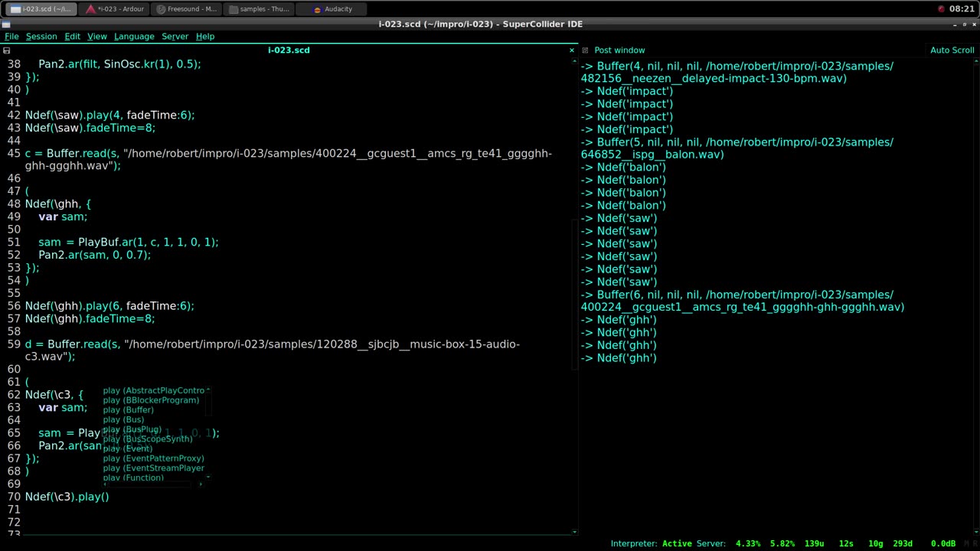Screen dimensions: 980x551
Task: Choose play (BBlockerProgram) autocomplete entry
Action: [x=151, y=400]
